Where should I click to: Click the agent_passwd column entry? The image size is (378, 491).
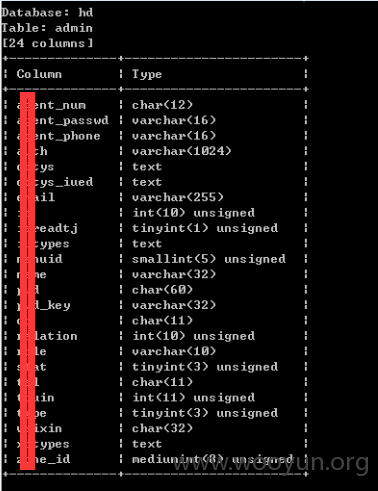(x=63, y=120)
